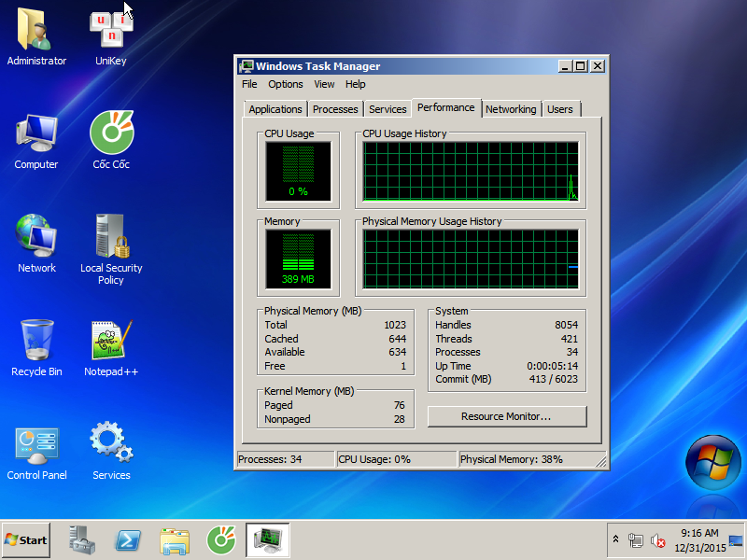Minimize the Task Manager window
Viewport: 747px width, 560px height.
[x=565, y=66]
